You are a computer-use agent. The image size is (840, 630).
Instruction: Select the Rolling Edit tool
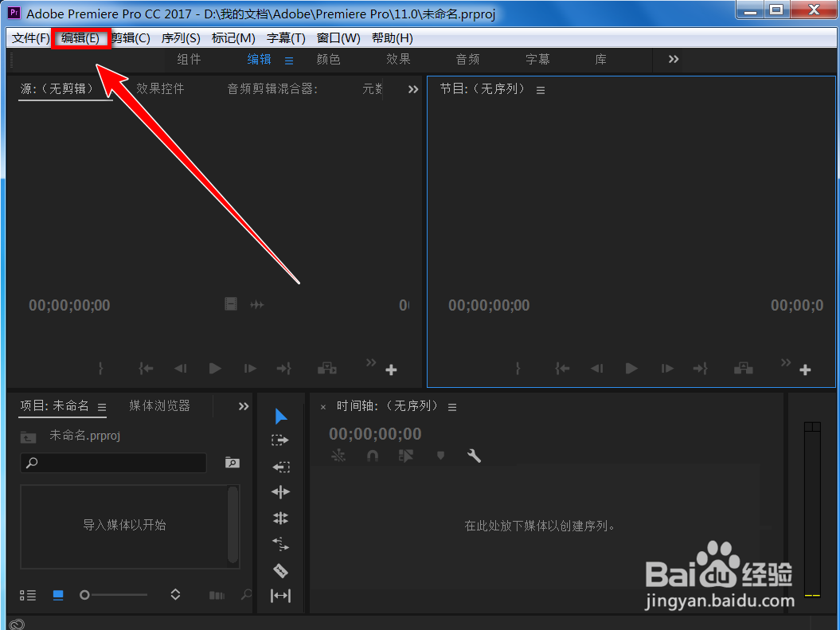coord(281,518)
